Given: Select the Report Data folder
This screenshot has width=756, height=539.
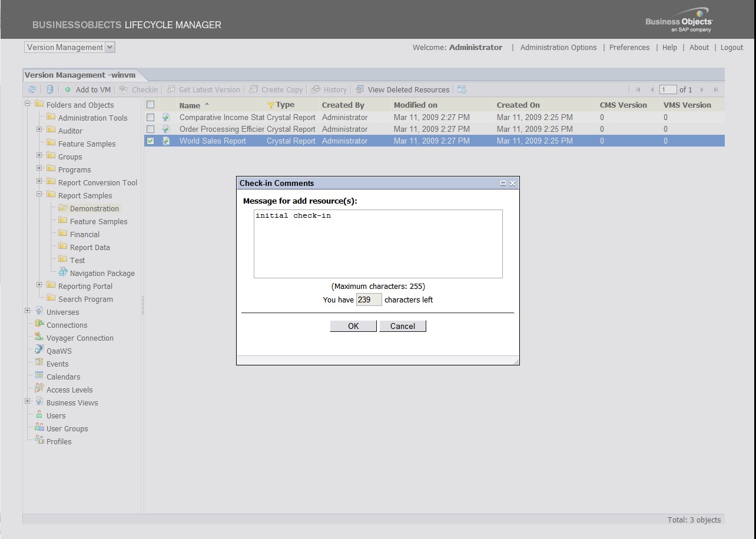Looking at the screenshot, I should (x=90, y=247).
